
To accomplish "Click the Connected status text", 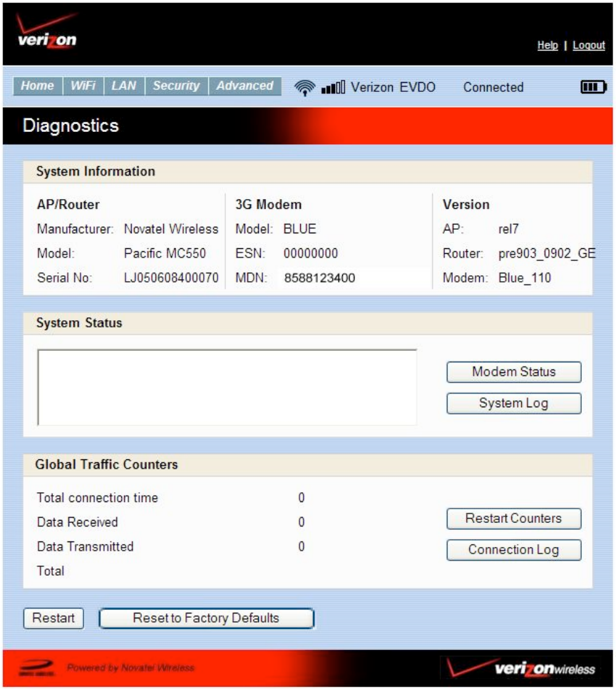I will click(x=493, y=87).
